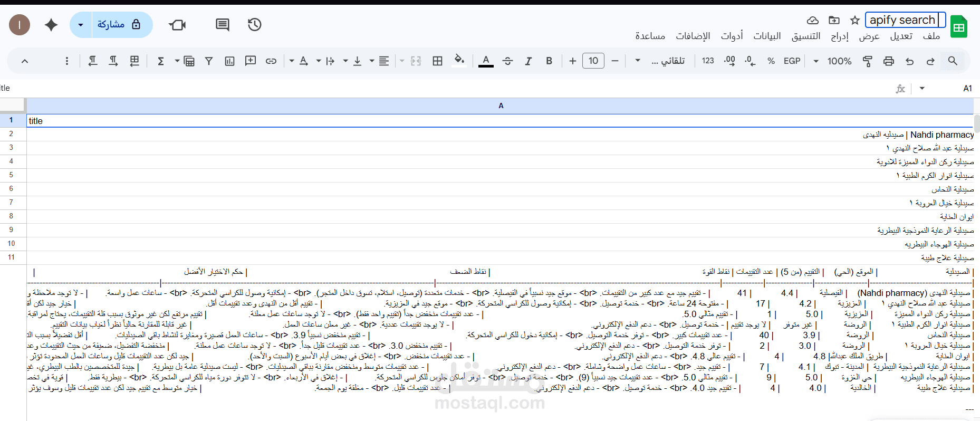Open the functions sigma menu
Screen dimensions: 980x421
coord(161,61)
